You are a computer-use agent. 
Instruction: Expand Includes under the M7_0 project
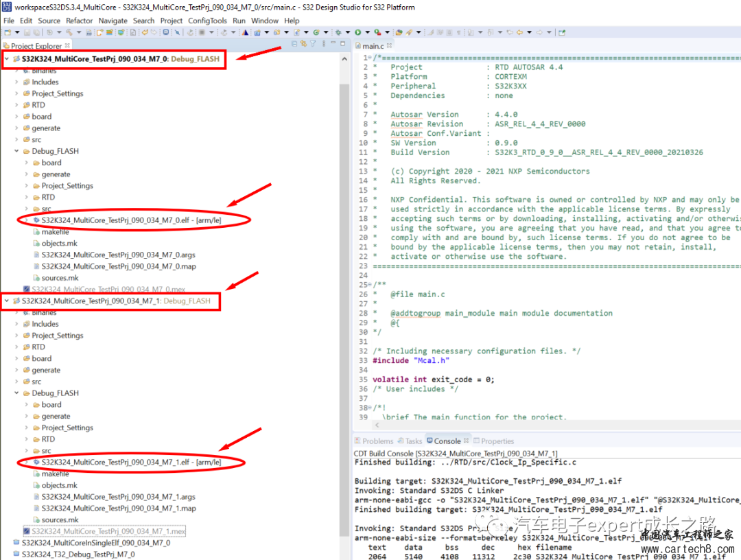click(x=16, y=82)
